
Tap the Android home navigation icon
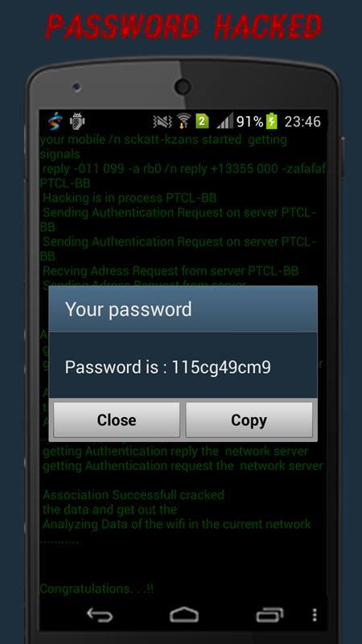pos(184,615)
